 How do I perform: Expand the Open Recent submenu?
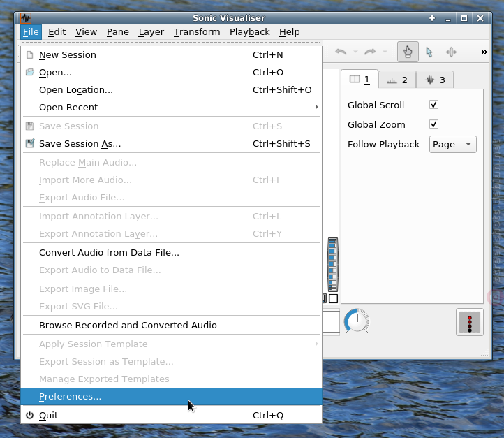171,107
